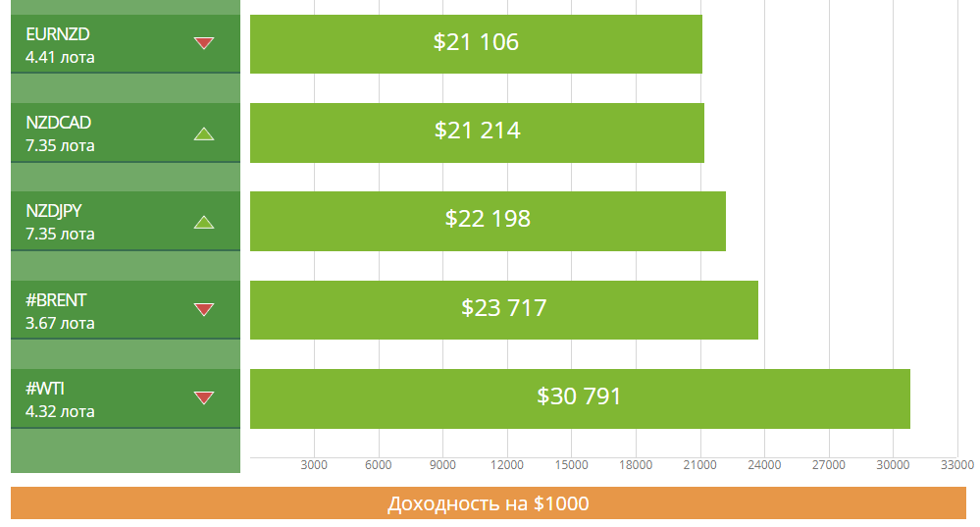Screen dimensions: 980x527
Task: Click the 3000 axis label
Action: [314, 465]
